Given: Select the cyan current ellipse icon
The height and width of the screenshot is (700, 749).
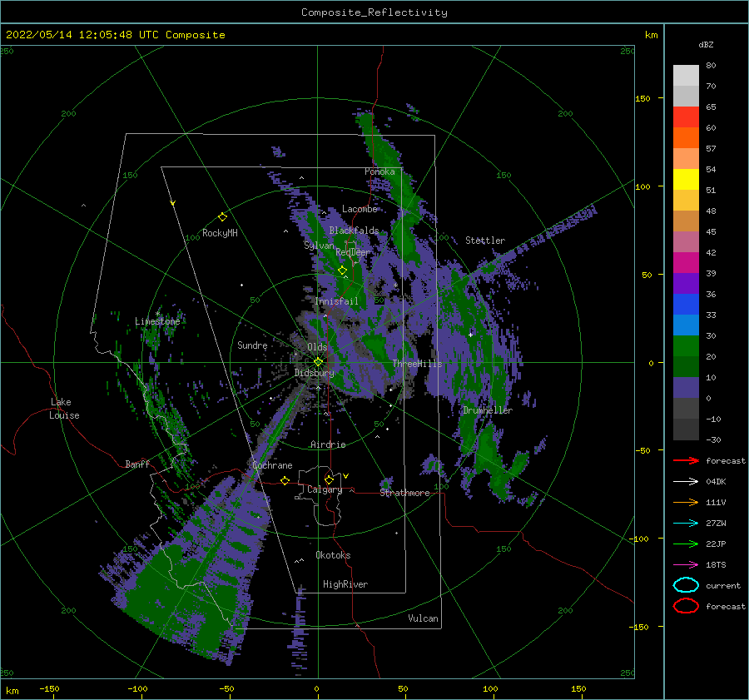Looking at the screenshot, I should (x=686, y=585).
